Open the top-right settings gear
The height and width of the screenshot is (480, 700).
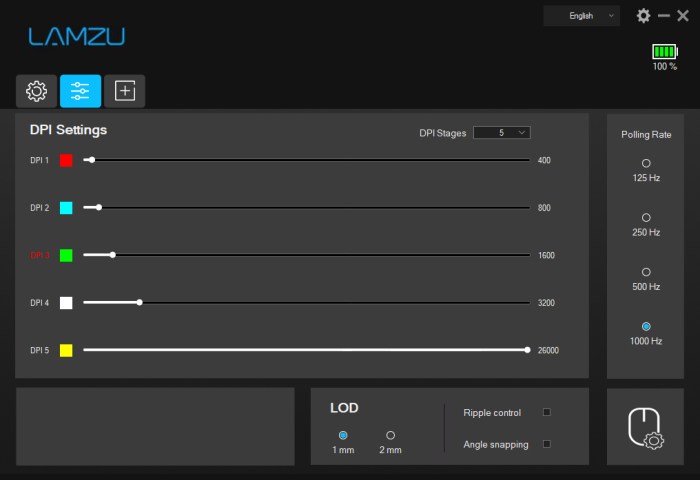pyautogui.click(x=643, y=16)
